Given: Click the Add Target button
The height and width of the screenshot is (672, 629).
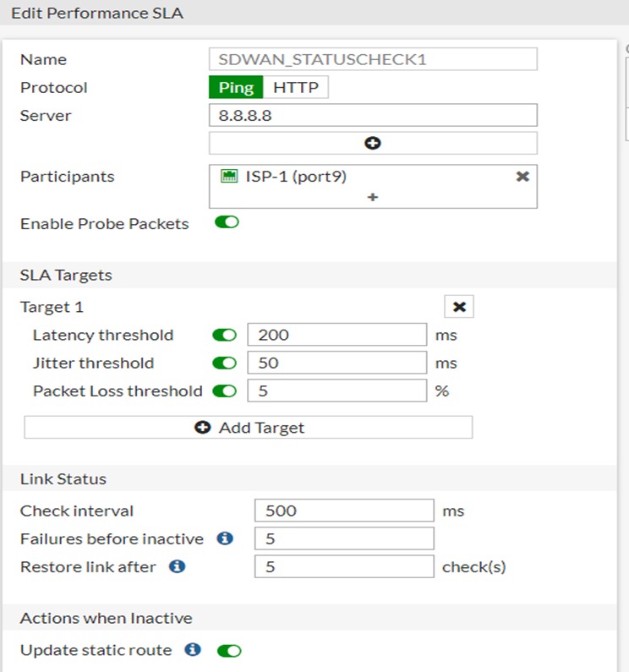Looking at the screenshot, I should (249, 427).
